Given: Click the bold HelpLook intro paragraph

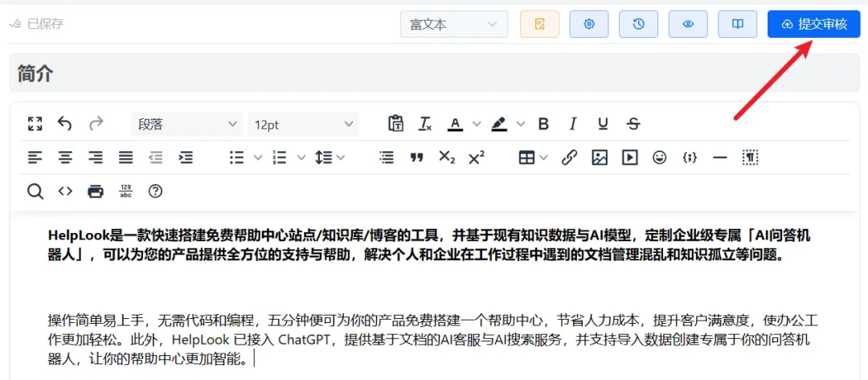Looking at the screenshot, I should [x=429, y=246].
